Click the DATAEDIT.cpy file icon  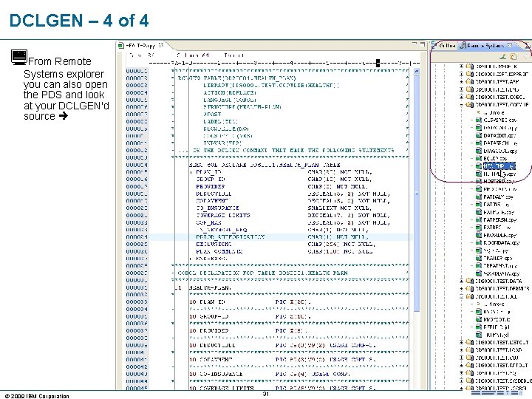479,135
